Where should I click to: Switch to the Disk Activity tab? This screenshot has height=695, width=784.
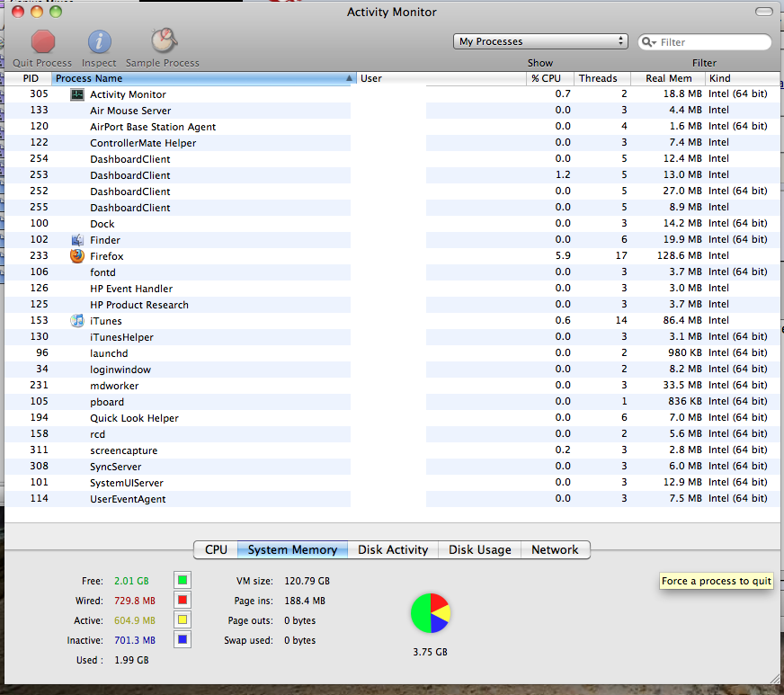pyautogui.click(x=393, y=550)
